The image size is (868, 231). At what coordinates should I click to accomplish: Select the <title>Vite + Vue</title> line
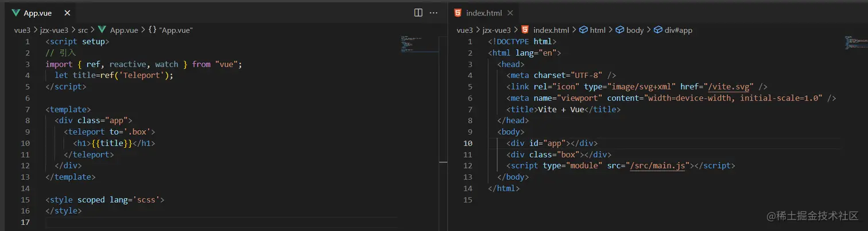[x=563, y=109]
